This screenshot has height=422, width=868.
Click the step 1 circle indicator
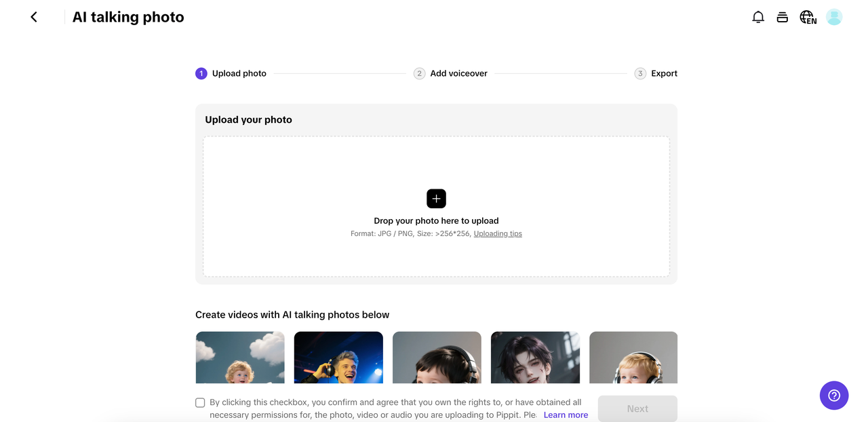pyautogui.click(x=201, y=73)
